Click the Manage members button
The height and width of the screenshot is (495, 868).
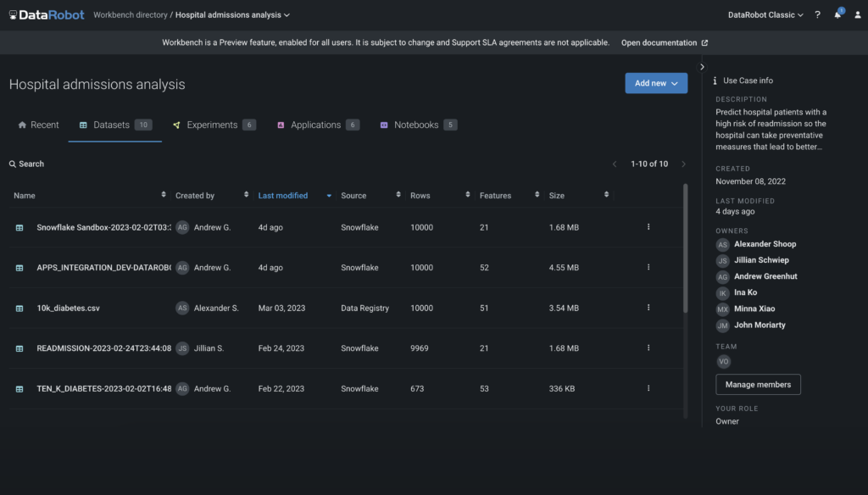[758, 384]
